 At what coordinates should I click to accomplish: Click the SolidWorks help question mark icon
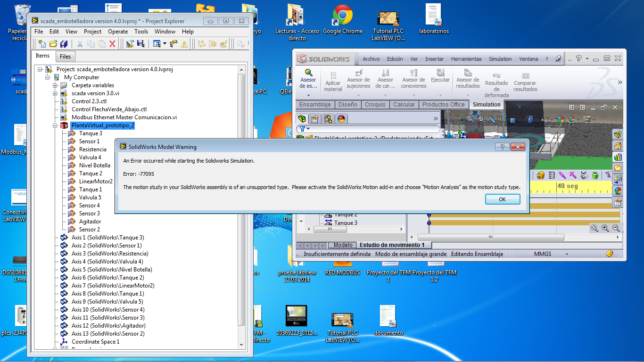click(578, 58)
